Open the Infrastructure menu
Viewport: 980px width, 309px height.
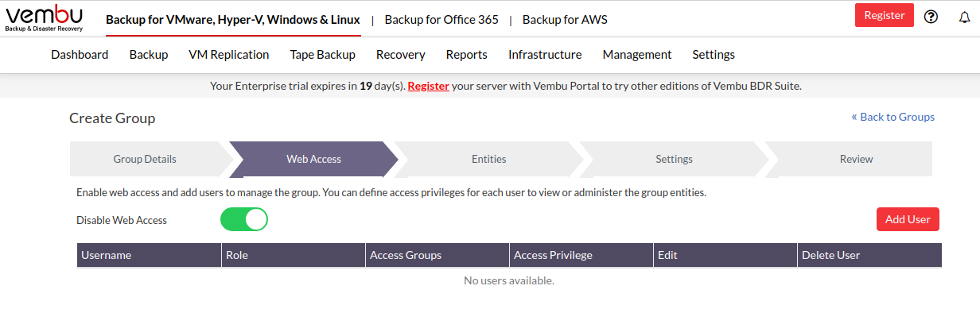pos(545,55)
